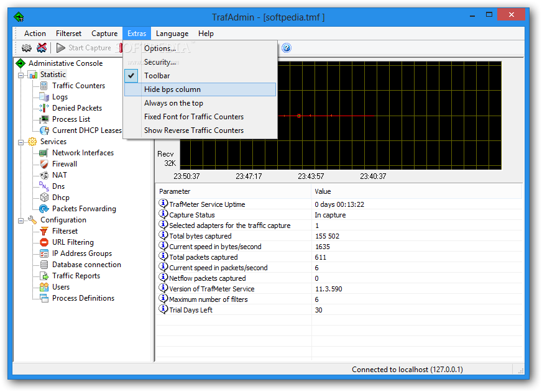Select Current speed in packets/second row
Viewport: 542px width, 392px height.
coord(339,268)
